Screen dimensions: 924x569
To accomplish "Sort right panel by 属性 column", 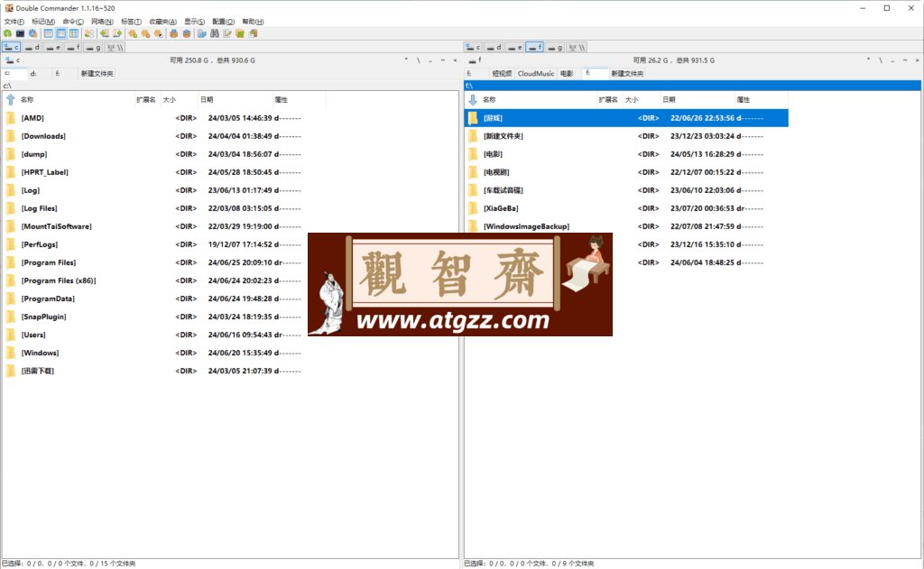I will coord(762,99).
